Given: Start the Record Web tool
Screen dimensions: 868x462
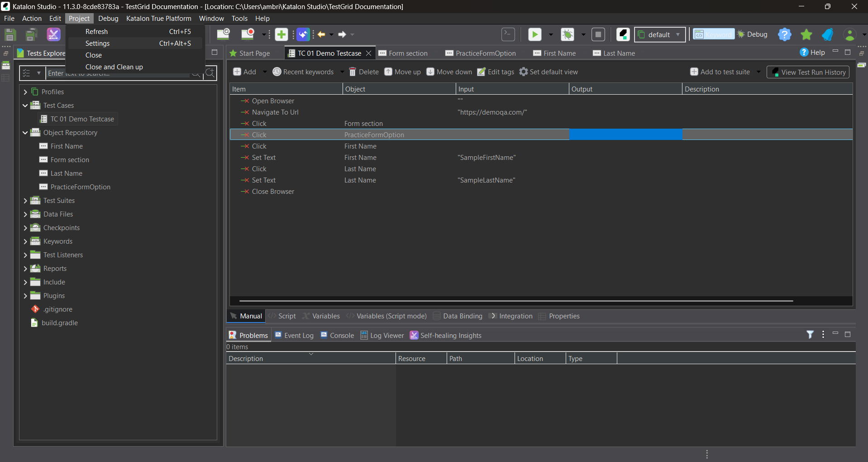Looking at the screenshot, I should (248, 34).
